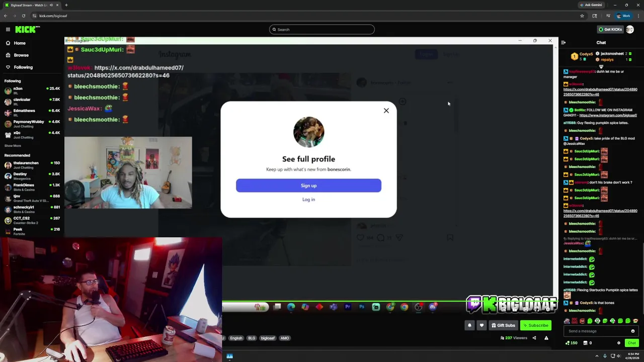Click the browser reload button

pyautogui.click(x=23, y=16)
